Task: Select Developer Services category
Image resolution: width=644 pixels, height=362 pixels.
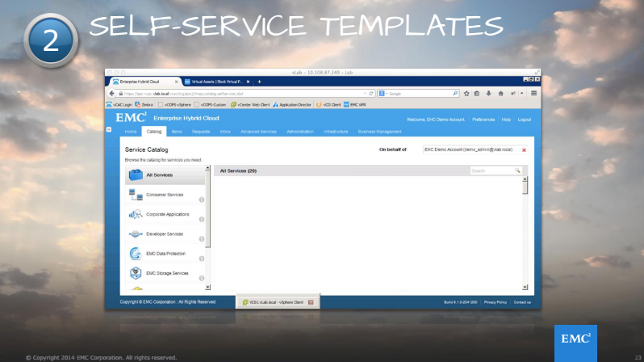Action: click(x=165, y=234)
